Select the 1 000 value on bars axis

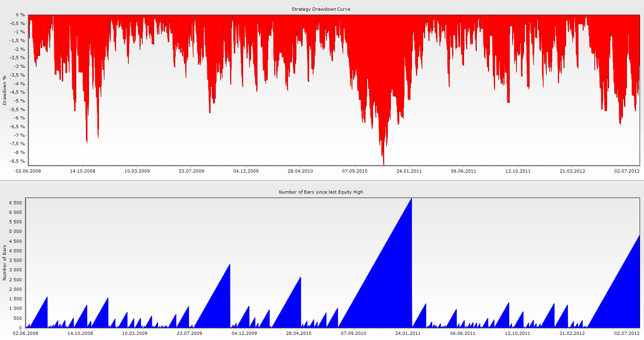click(x=15, y=309)
